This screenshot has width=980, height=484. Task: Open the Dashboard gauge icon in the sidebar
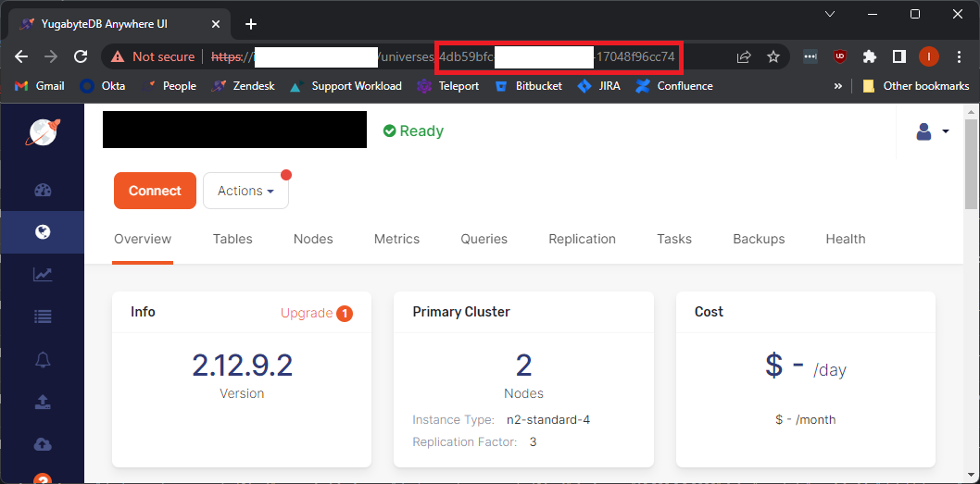[43, 191]
